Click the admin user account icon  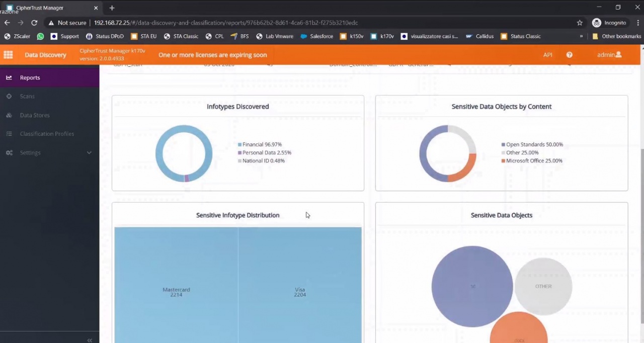pos(618,54)
